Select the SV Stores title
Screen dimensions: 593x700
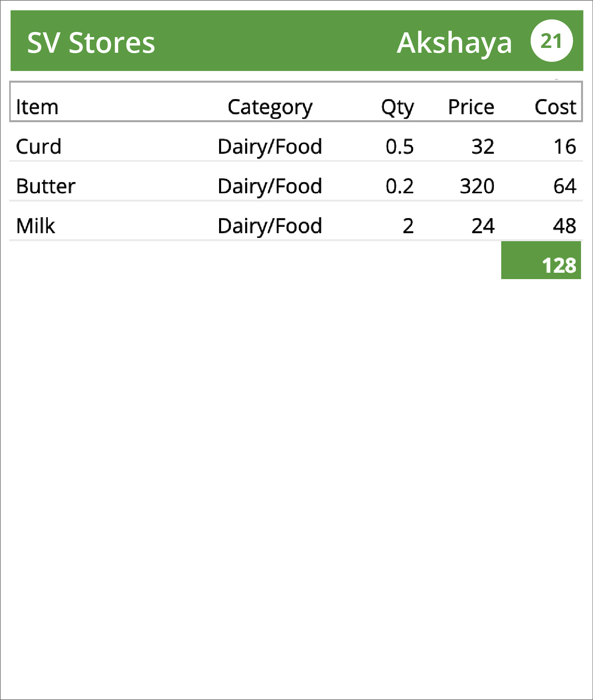[x=91, y=42]
